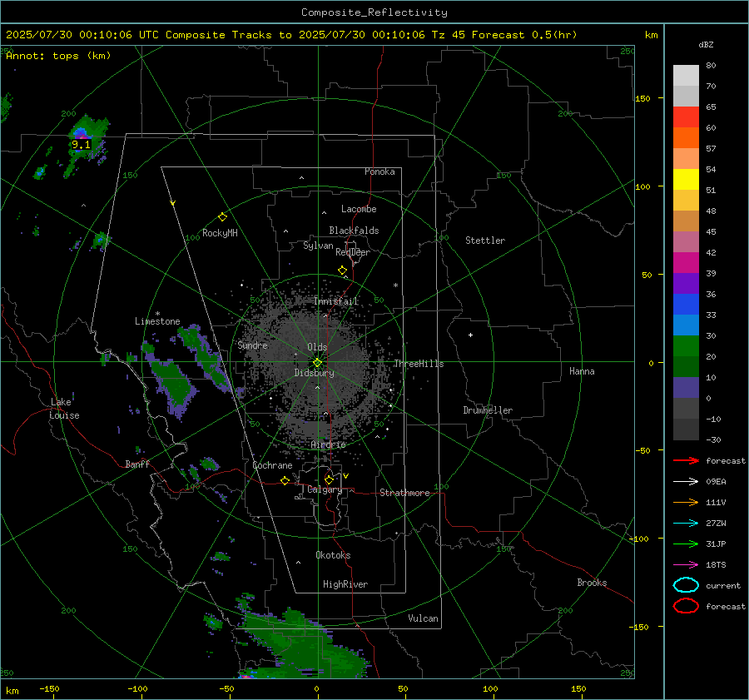Click the magenta legend swatch between 42 and 39

(x=686, y=262)
